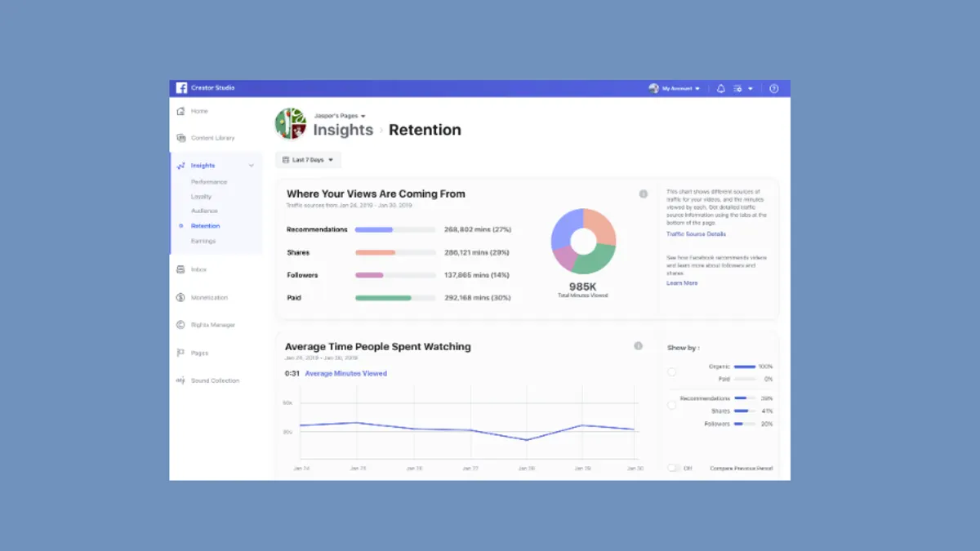980x551 pixels.
Task: Select Retention under Insights
Action: (x=205, y=226)
